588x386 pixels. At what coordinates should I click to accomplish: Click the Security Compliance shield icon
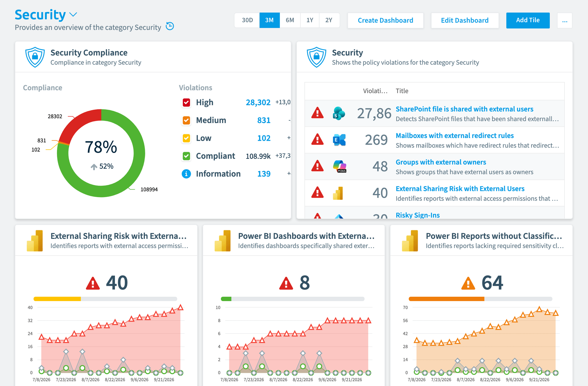(35, 57)
